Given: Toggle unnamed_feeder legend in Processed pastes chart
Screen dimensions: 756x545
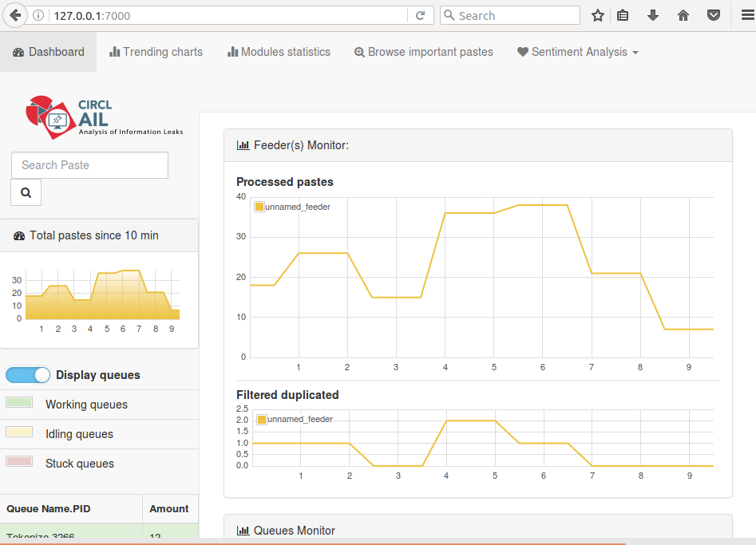Looking at the screenshot, I should (292, 207).
